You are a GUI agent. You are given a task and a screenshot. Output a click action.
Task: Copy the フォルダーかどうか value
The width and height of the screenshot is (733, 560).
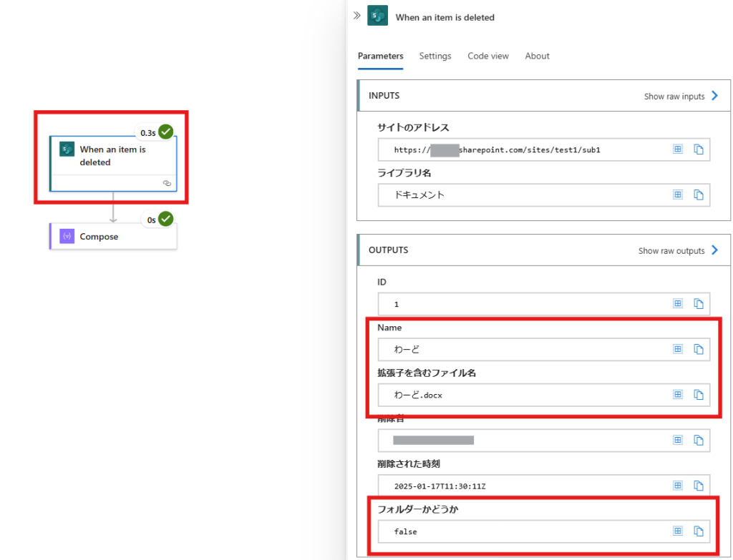point(699,531)
